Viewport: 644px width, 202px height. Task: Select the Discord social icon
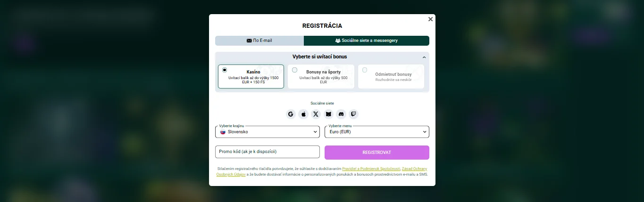[x=341, y=114]
